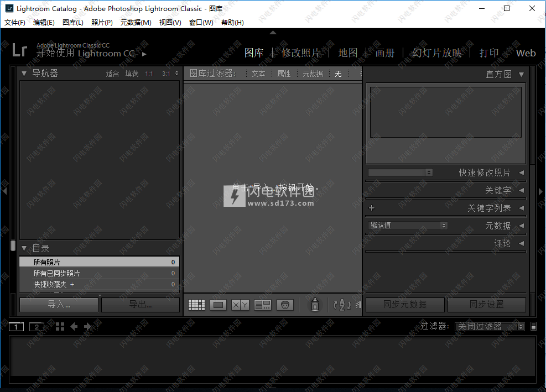Open the 编辑(E) menu

tap(44, 22)
